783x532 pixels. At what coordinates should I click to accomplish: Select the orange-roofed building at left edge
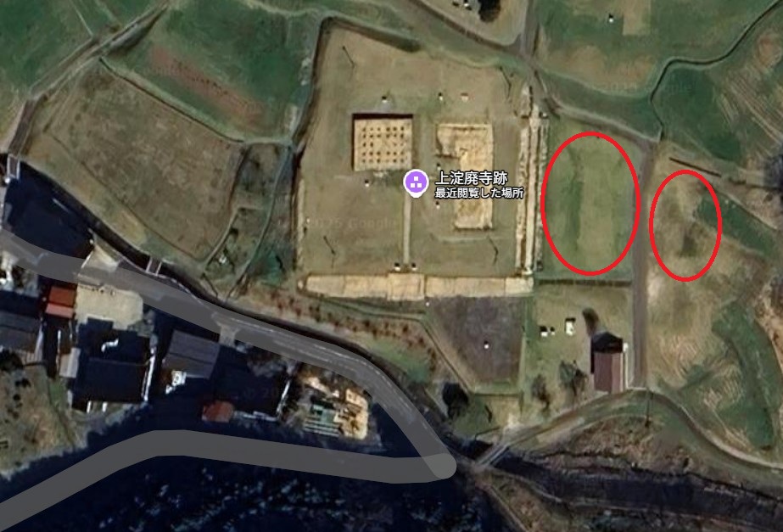tap(61, 302)
